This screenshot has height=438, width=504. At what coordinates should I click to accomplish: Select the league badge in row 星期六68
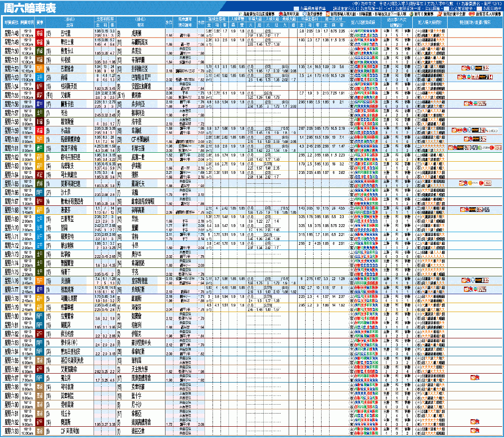click(x=39, y=210)
